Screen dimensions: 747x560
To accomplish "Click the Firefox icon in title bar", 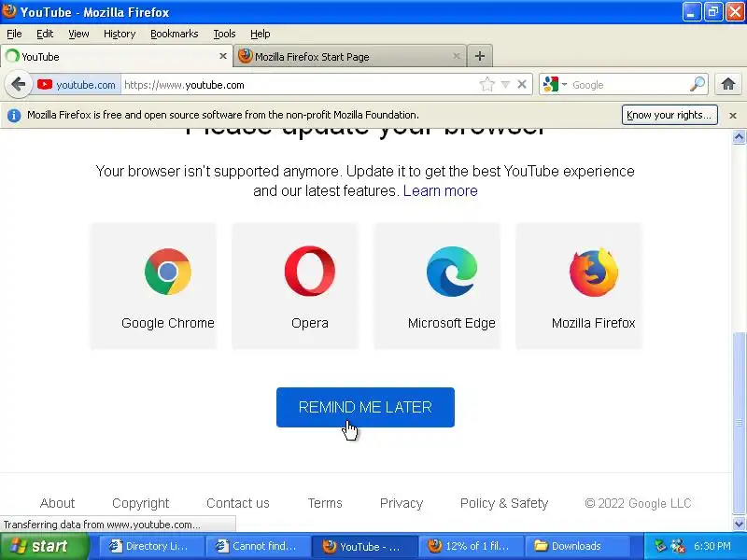I will [9, 11].
